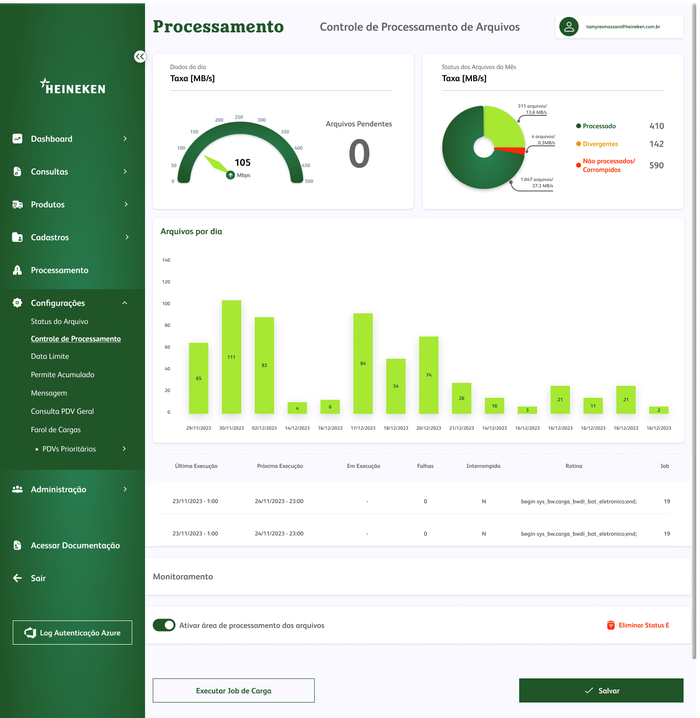Open Mensagem submenu item

coord(49,393)
